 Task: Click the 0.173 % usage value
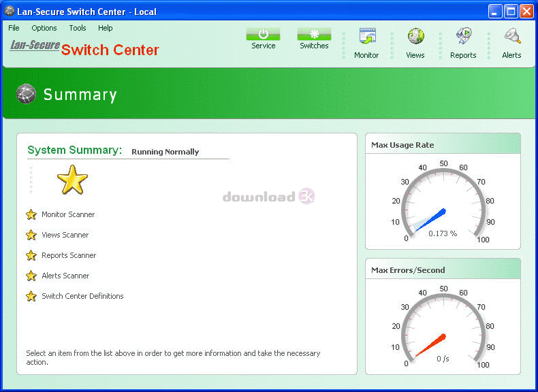tap(443, 234)
